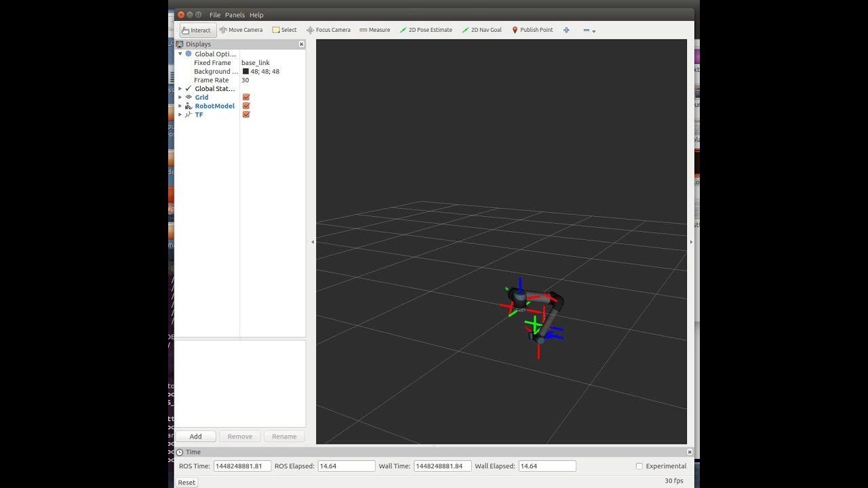Activate the Focus Camera tool

pyautogui.click(x=329, y=30)
